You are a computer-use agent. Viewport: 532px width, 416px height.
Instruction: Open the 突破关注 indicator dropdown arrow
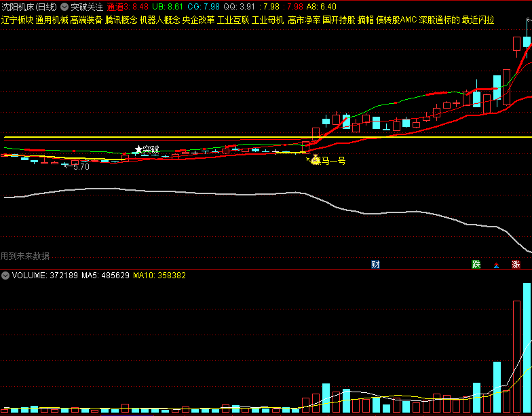click(x=64, y=7)
